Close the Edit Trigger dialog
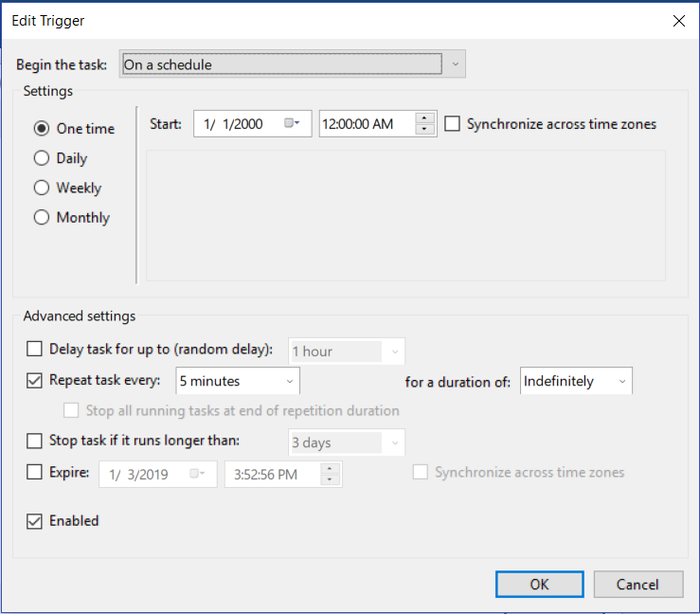700x614 pixels. tap(678, 20)
